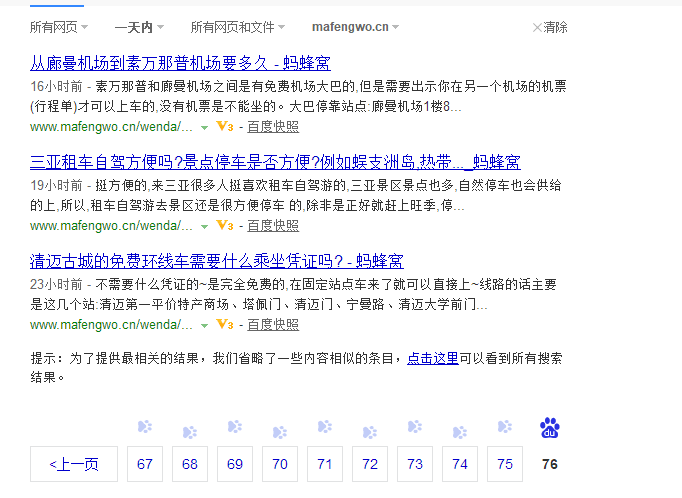Click 清除 to clear search filters
The image size is (682, 498).
(x=550, y=27)
